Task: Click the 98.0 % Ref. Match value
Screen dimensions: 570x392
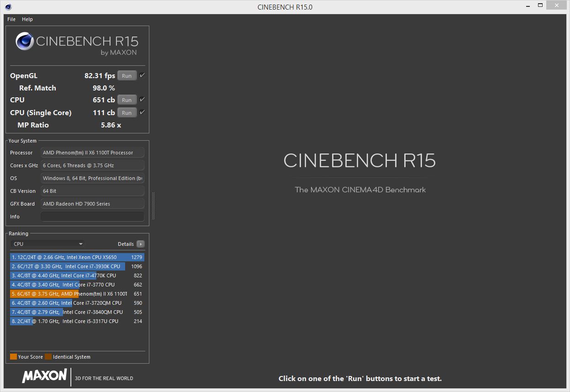Action: pyautogui.click(x=104, y=88)
